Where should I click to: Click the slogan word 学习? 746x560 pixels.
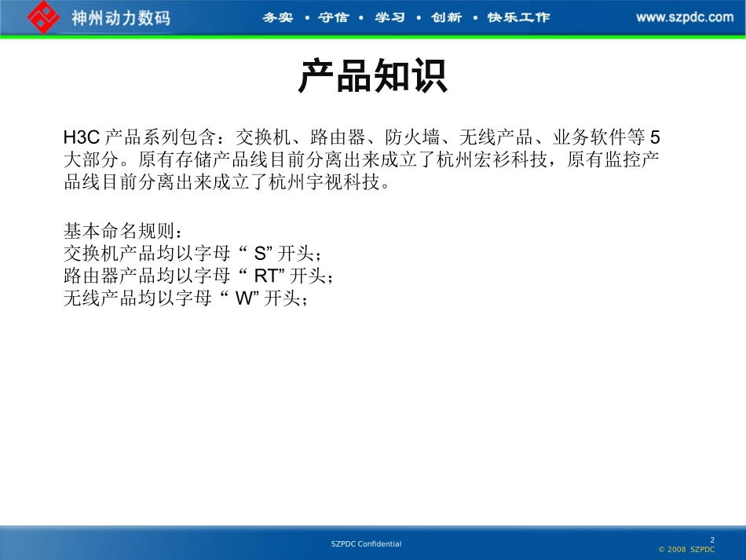[389, 17]
